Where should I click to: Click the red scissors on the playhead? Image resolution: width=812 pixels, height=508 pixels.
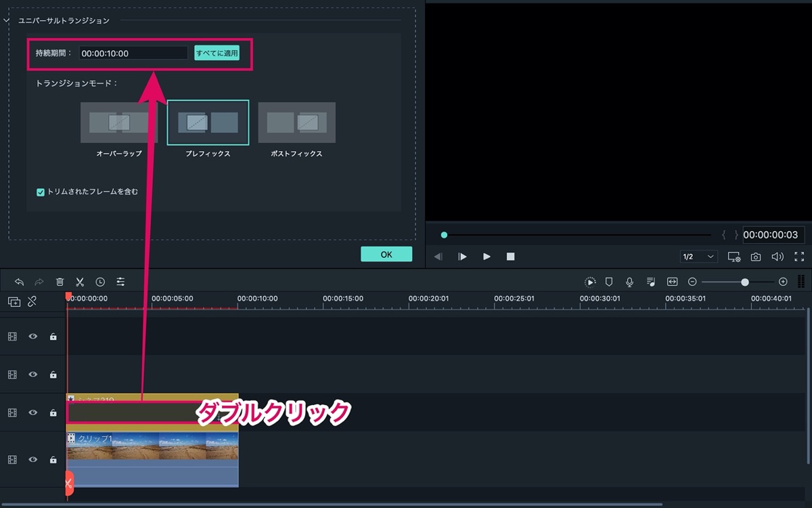tap(68, 483)
